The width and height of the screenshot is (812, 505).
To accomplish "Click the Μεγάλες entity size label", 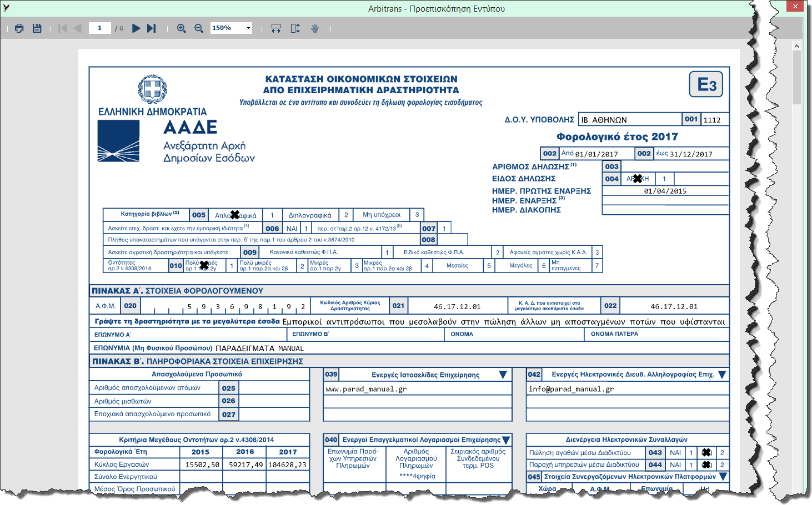I will coord(521,266).
